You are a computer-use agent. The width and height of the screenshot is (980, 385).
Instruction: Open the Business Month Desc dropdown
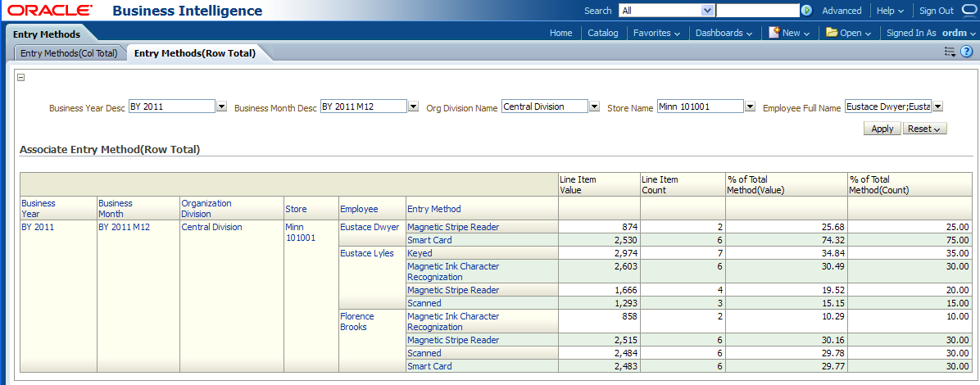[x=413, y=106]
